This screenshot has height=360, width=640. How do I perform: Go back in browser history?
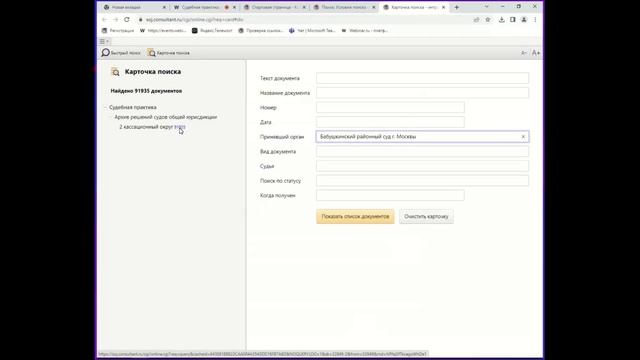[104, 20]
